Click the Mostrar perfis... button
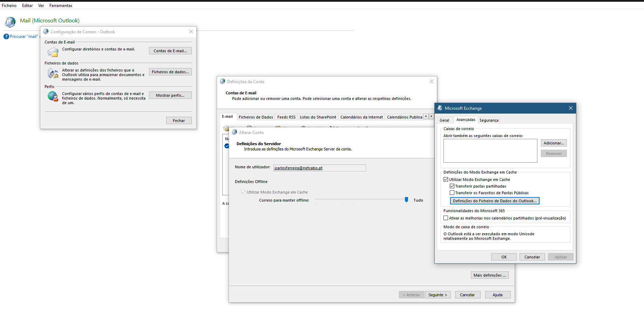The width and height of the screenshot is (644, 318). (x=170, y=95)
